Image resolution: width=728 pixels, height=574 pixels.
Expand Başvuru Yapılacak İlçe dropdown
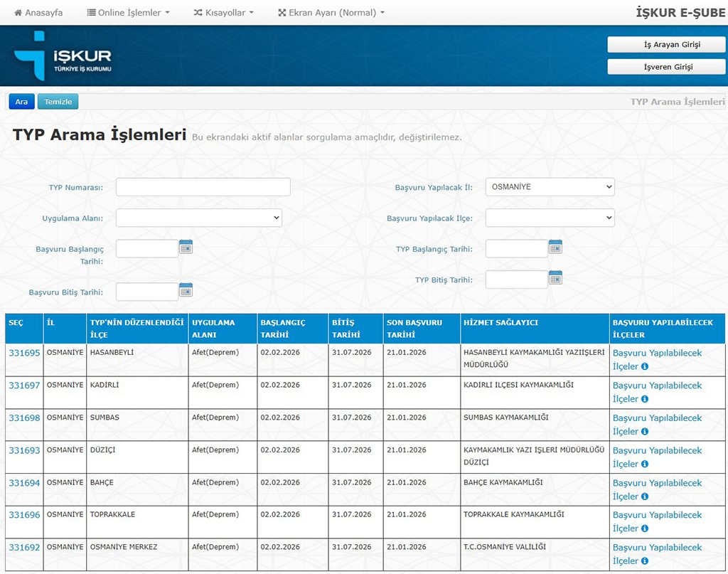550,218
